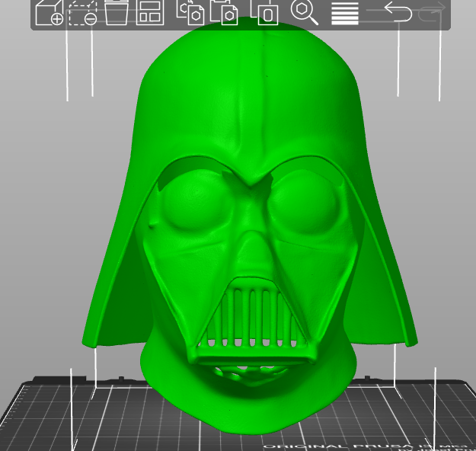
Task: Click the greyed Redo arrow icon
Action: click(432, 11)
